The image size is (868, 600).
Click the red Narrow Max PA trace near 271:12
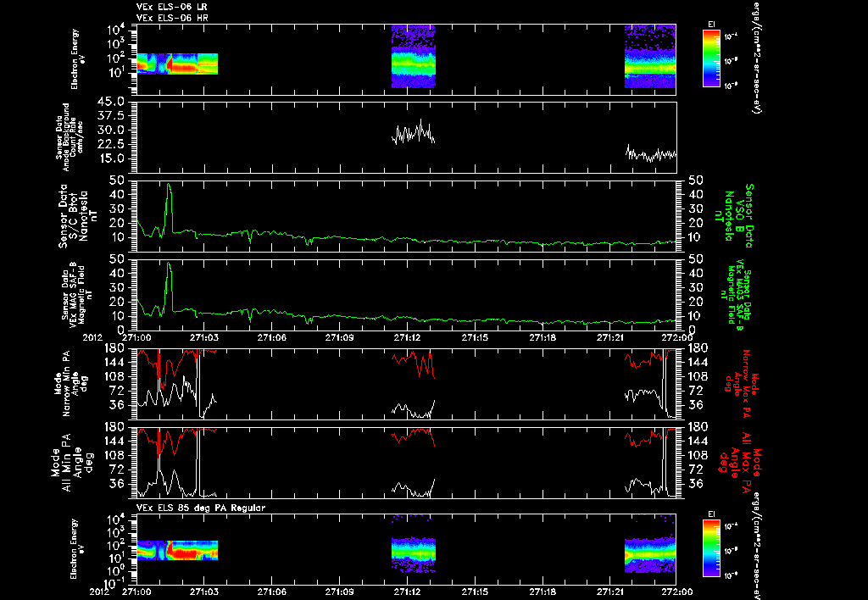coord(414,364)
